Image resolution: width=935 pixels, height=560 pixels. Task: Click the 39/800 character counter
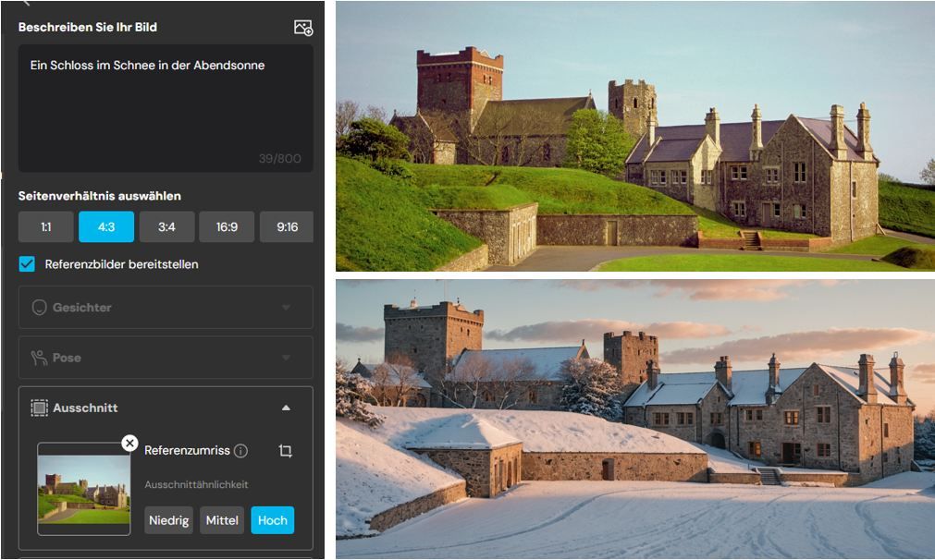pos(279,158)
